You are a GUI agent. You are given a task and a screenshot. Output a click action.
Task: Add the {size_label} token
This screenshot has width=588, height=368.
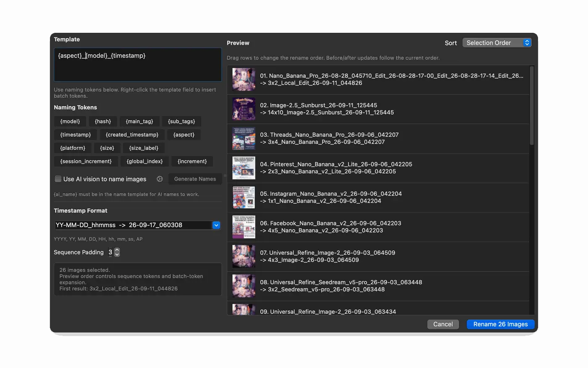[144, 148]
